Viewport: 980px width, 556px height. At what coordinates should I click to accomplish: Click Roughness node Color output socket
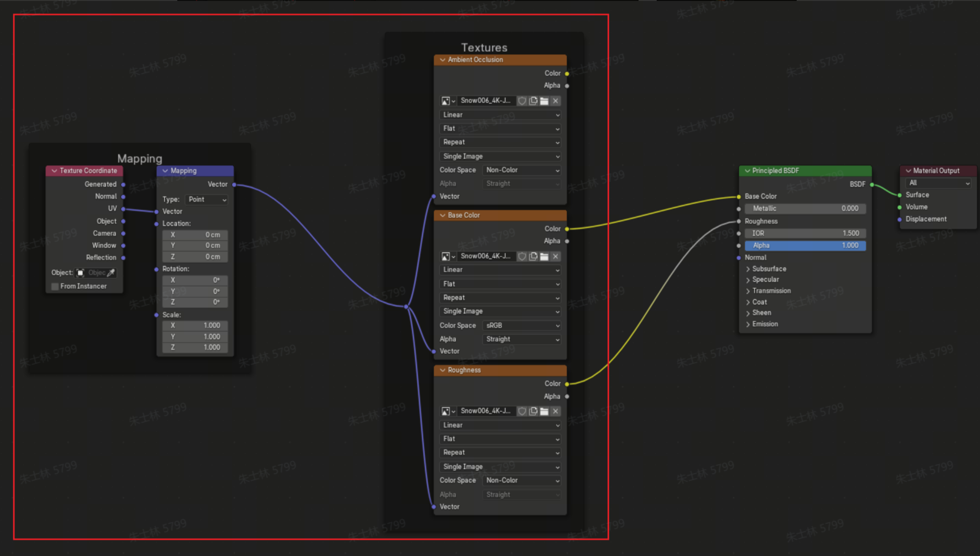567,384
